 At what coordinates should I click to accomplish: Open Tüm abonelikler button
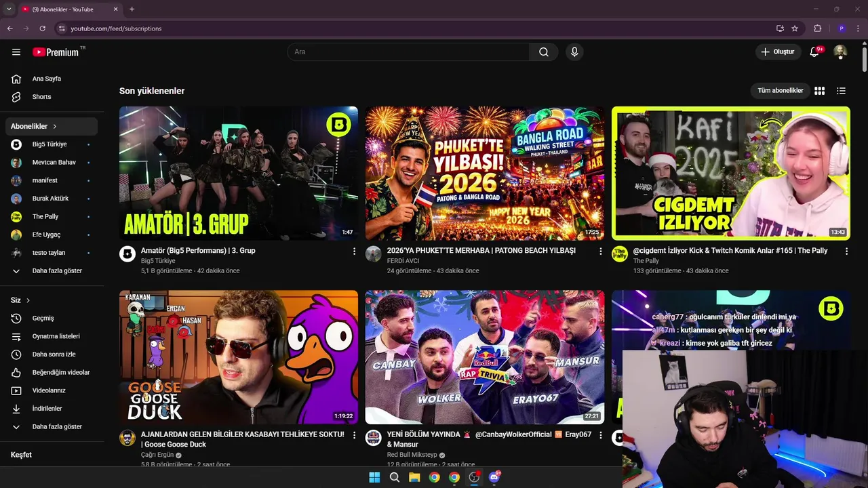coord(780,91)
